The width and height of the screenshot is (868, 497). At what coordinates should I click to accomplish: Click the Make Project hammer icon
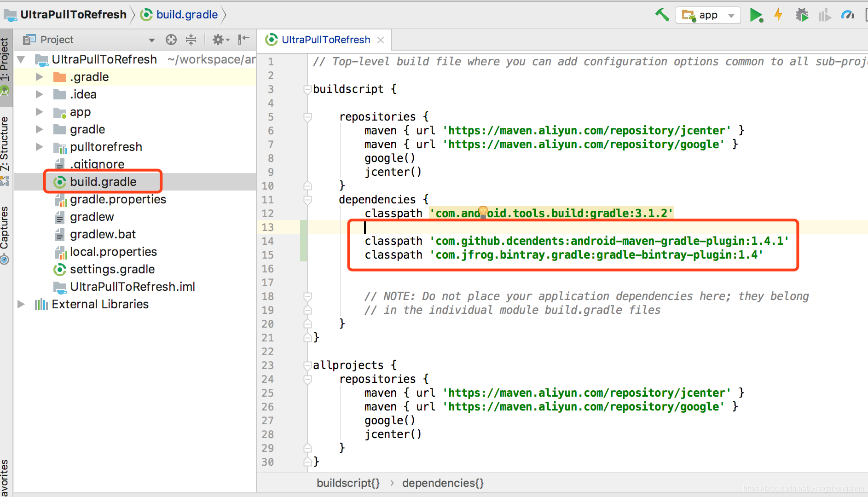662,15
